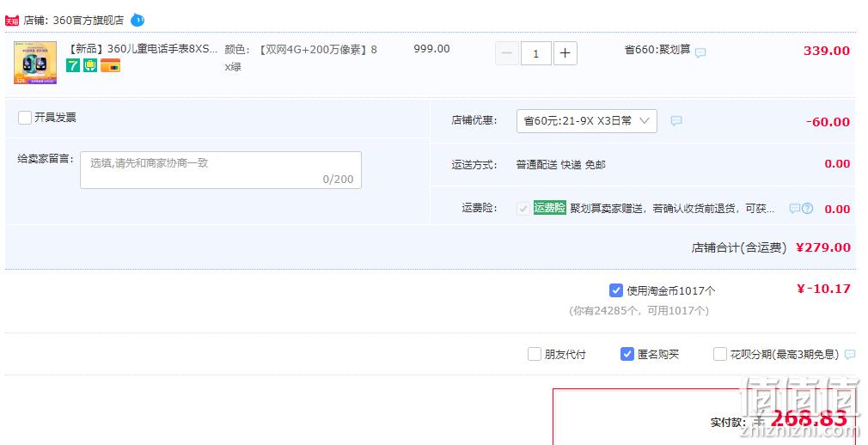The height and width of the screenshot is (445, 868).
Task: Click the comment icon beside 省660:聚划算
Action: (x=700, y=53)
